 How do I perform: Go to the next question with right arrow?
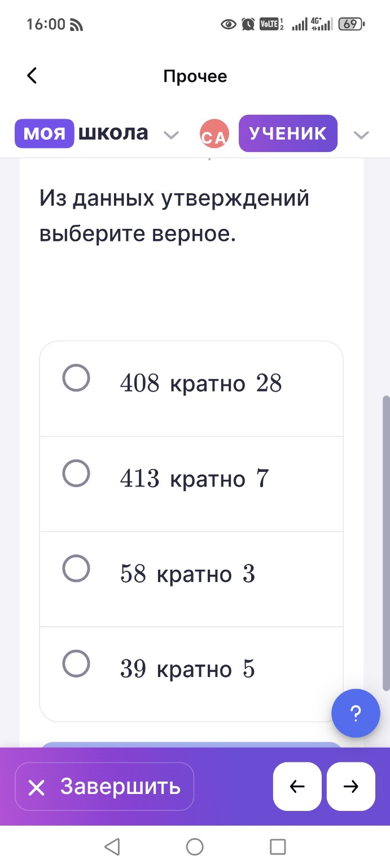[x=350, y=787]
